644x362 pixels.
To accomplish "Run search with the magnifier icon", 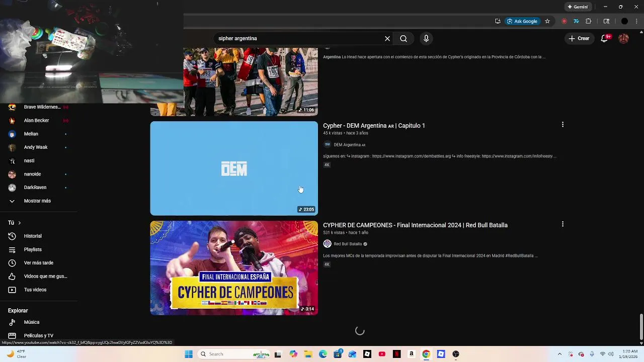I will (404, 38).
